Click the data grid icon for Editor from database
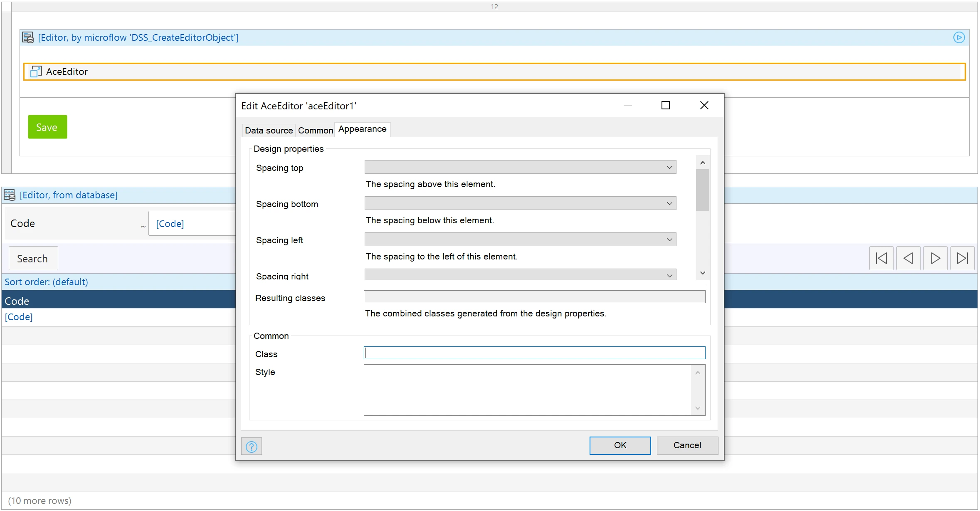The width and height of the screenshot is (980, 511). (9, 195)
